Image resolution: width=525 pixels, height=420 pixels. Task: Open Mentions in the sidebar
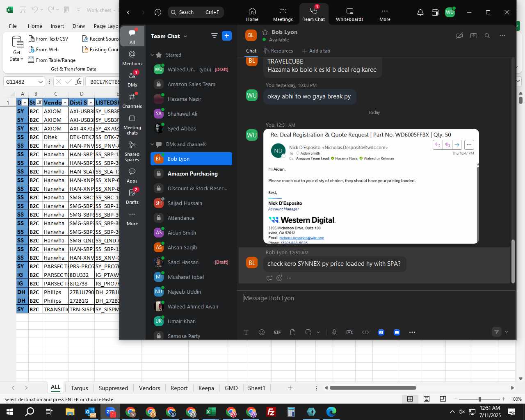click(x=132, y=58)
